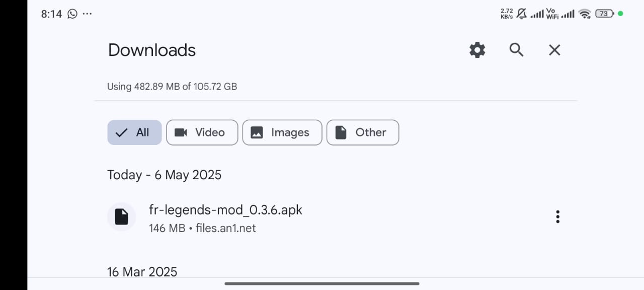Open fr-legends-mod apk options menu
The width and height of the screenshot is (644, 290).
(557, 216)
